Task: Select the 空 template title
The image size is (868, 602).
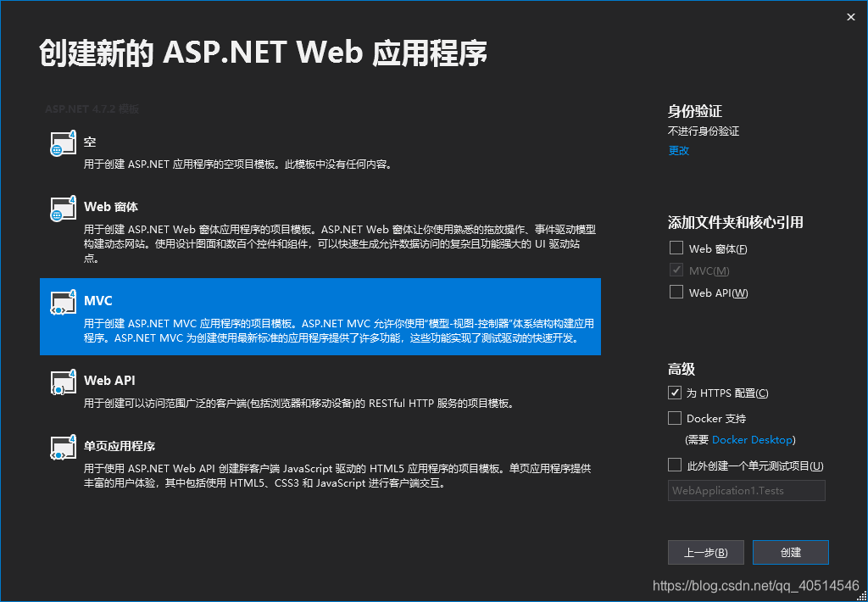Action: coord(90,142)
